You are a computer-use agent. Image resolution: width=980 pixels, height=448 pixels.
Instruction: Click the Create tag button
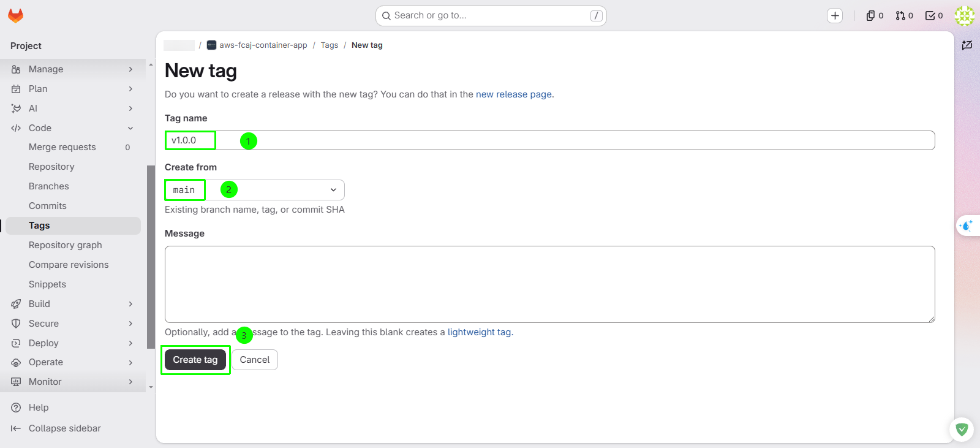195,360
